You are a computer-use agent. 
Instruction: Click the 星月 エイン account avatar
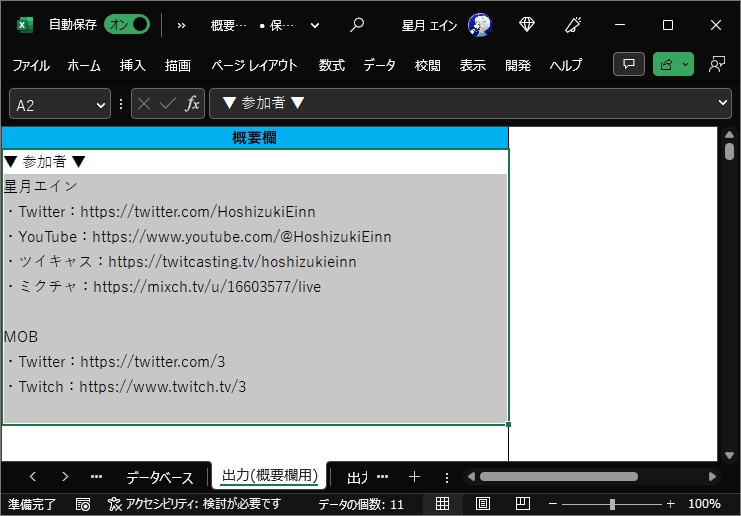(480, 25)
